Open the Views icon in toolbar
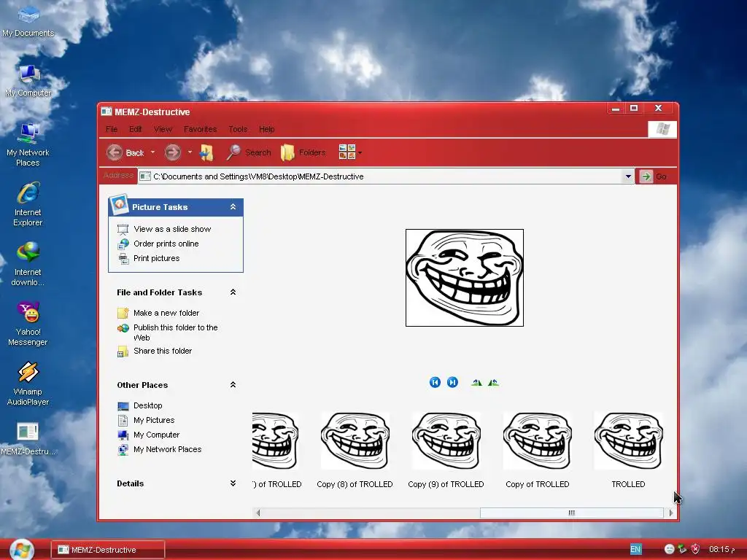The width and height of the screenshot is (747, 560). pyautogui.click(x=347, y=152)
